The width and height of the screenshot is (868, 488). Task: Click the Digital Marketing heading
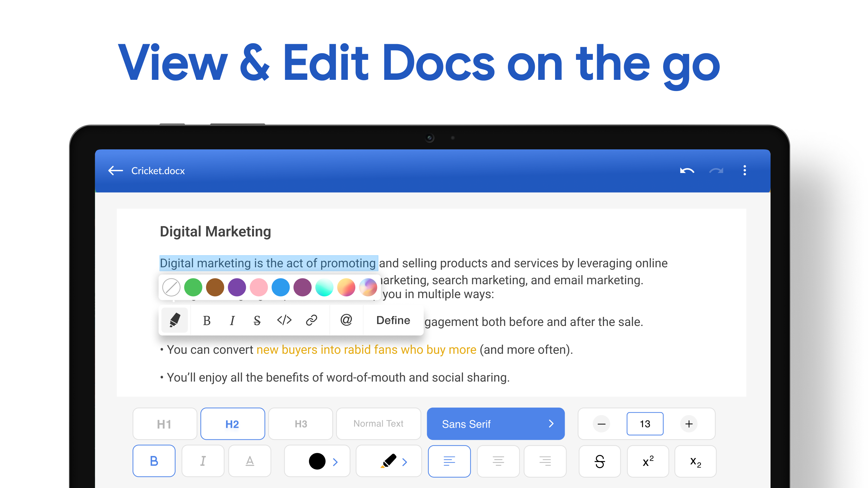pyautogui.click(x=215, y=232)
